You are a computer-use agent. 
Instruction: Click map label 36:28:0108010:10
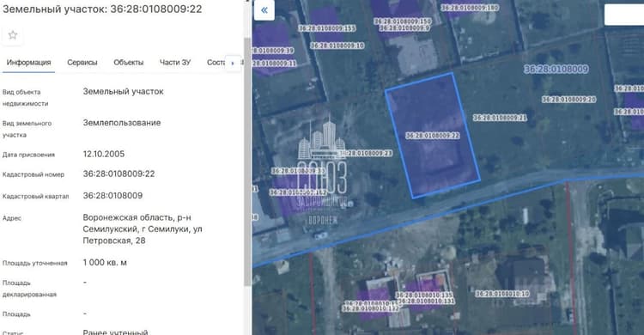pos(502,294)
